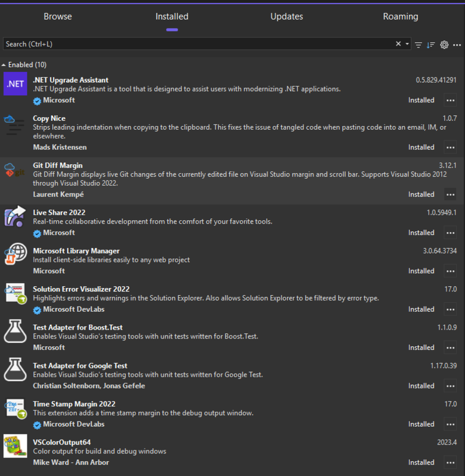Click the Test Adapter for Boost.Test flask icon

pyautogui.click(x=15, y=331)
